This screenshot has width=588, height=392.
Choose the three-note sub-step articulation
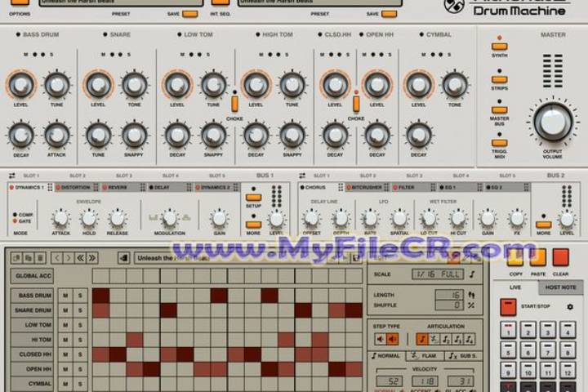pyautogui.click(x=457, y=340)
